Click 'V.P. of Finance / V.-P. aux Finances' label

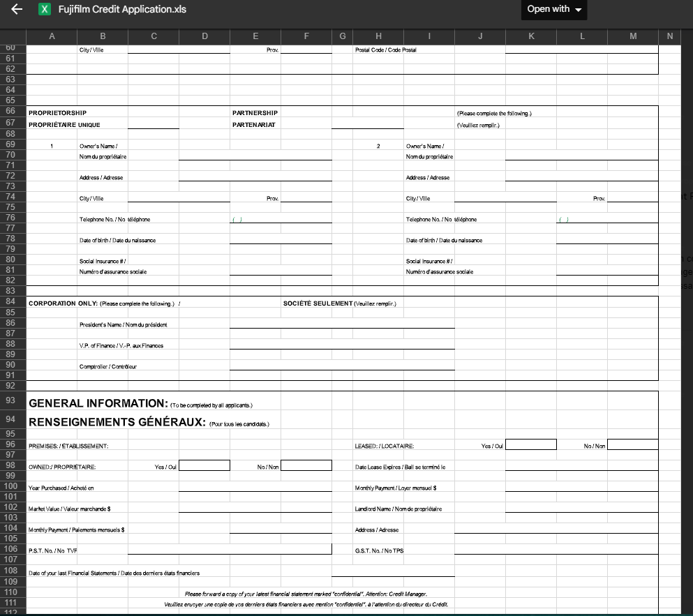click(x=121, y=345)
